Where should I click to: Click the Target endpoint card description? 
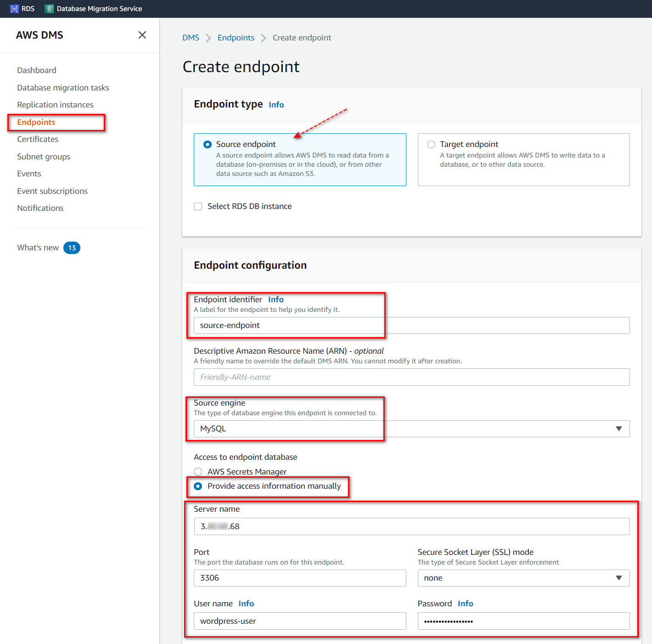tap(523, 160)
